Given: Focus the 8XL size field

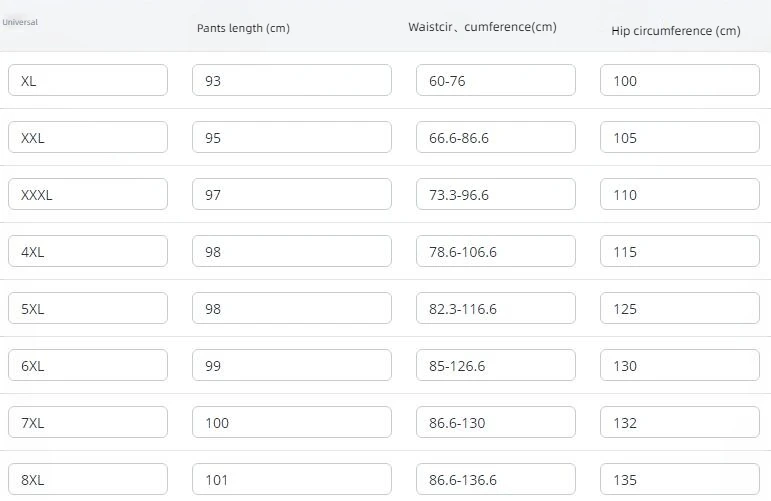Looking at the screenshot, I should coord(88,480).
